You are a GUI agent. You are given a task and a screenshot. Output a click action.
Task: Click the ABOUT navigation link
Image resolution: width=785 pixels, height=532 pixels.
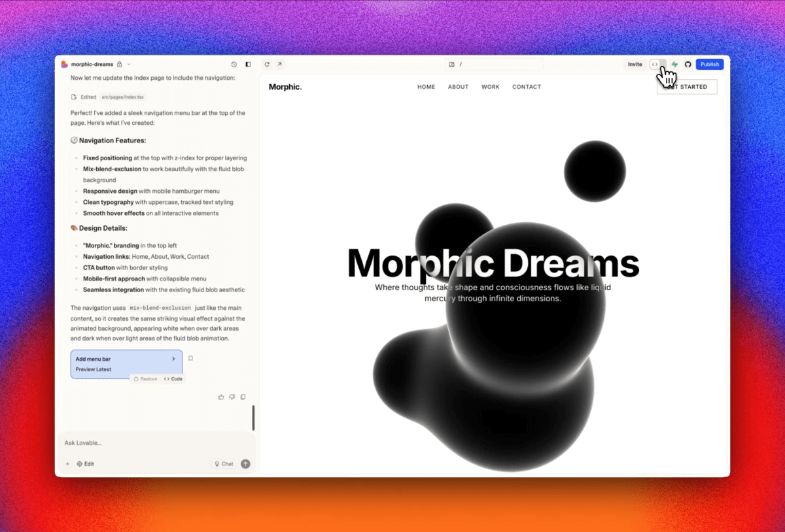point(458,87)
